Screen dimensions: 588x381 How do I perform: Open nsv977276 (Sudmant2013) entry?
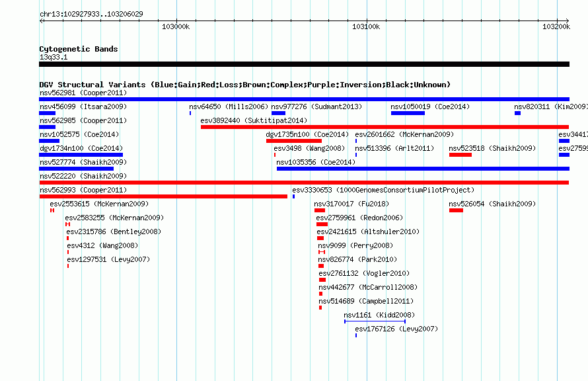[x=316, y=106]
